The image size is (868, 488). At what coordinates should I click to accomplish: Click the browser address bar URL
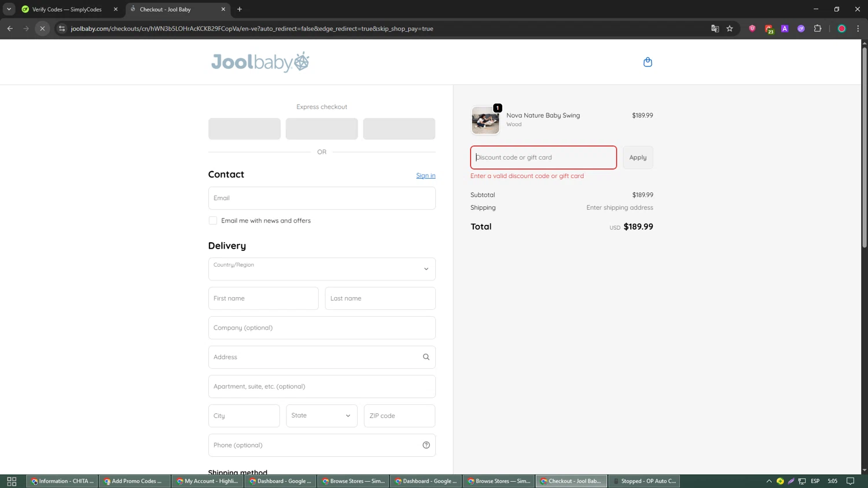tap(252, 28)
